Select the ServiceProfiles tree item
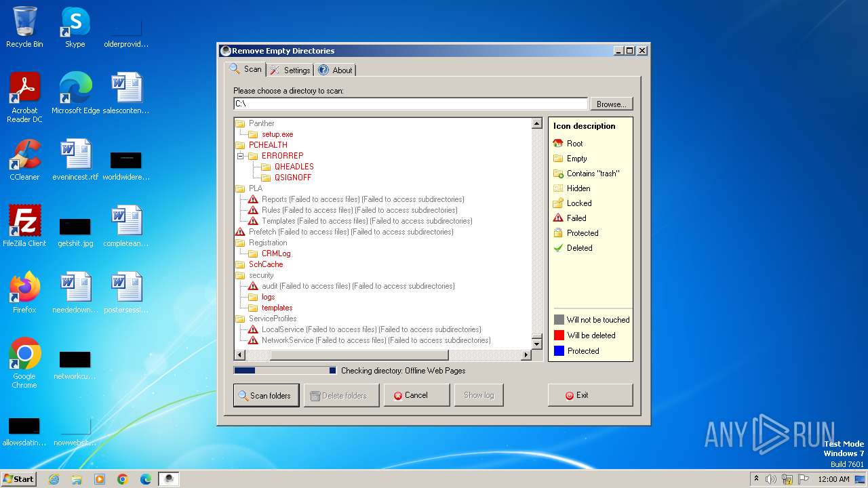Image resolution: width=868 pixels, height=488 pixels. pyautogui.click(x=273, y=319)
